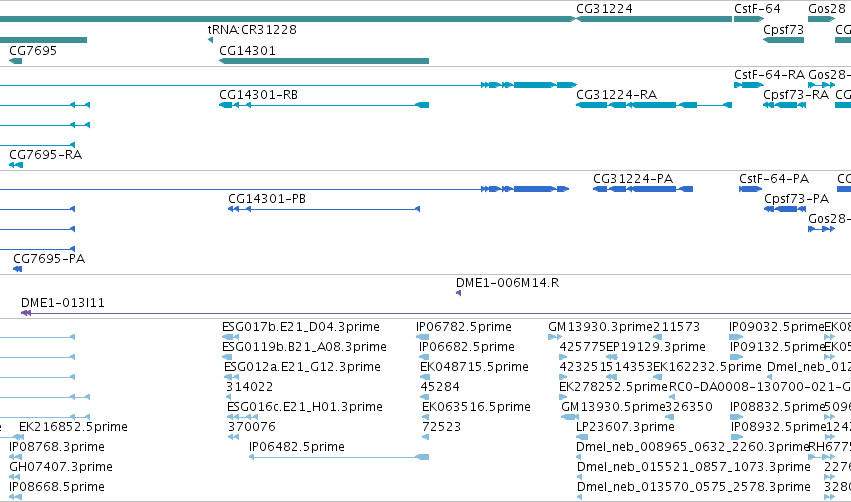Screen dimensions: 851x502
Task: Click the GH07407.3prime EST glyph
Action: click(15, 477)
